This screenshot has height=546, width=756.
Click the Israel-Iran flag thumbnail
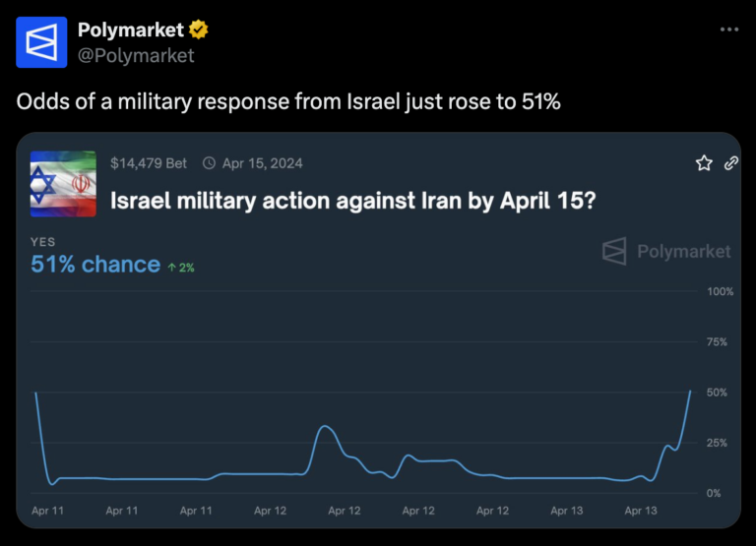click(x=63, y=184)
